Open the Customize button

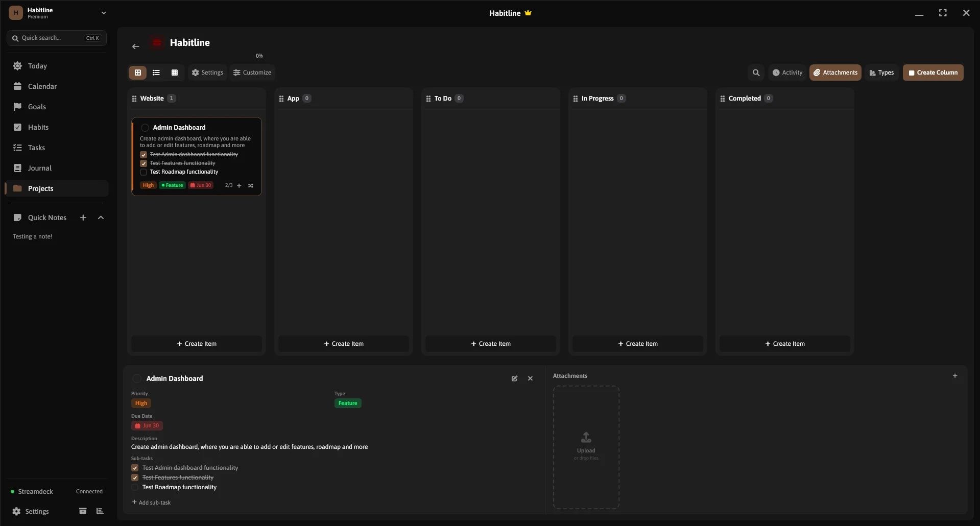(252, 73)
